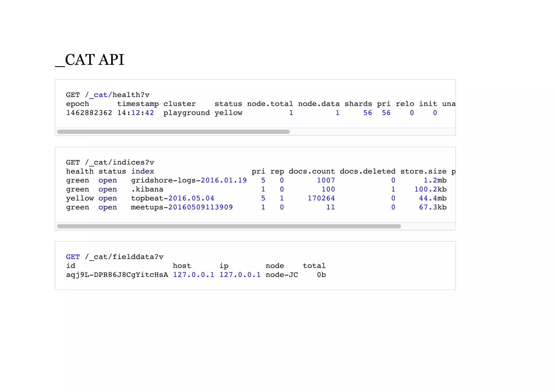
Task: Click store size 100.2kb
Action: [x=430, y=189]
